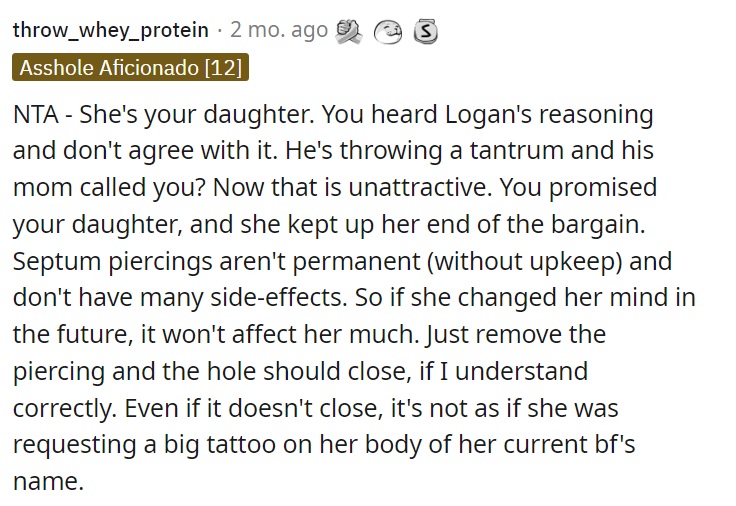Click the final word 'name.' of comment
The image size is (736, 506).
48,482
